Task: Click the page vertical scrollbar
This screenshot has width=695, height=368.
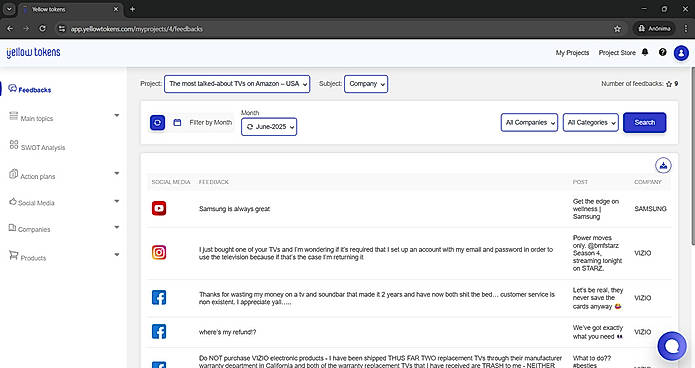Action: tap(692, 155)
